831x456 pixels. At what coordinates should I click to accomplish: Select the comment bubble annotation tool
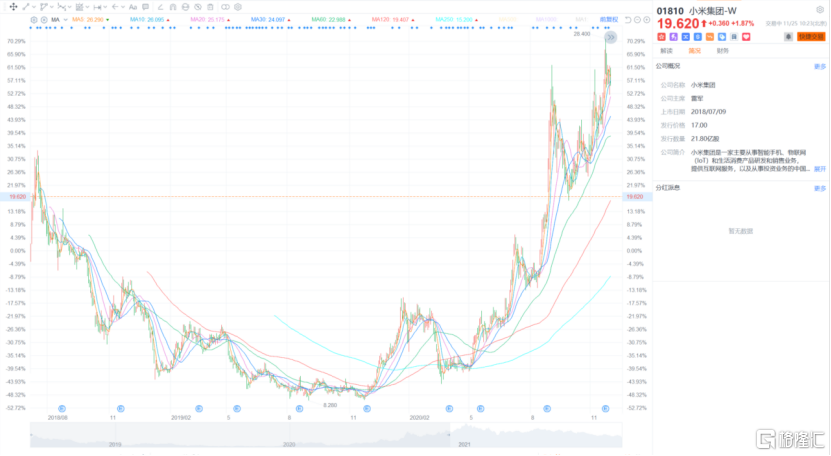pos(145,7)
